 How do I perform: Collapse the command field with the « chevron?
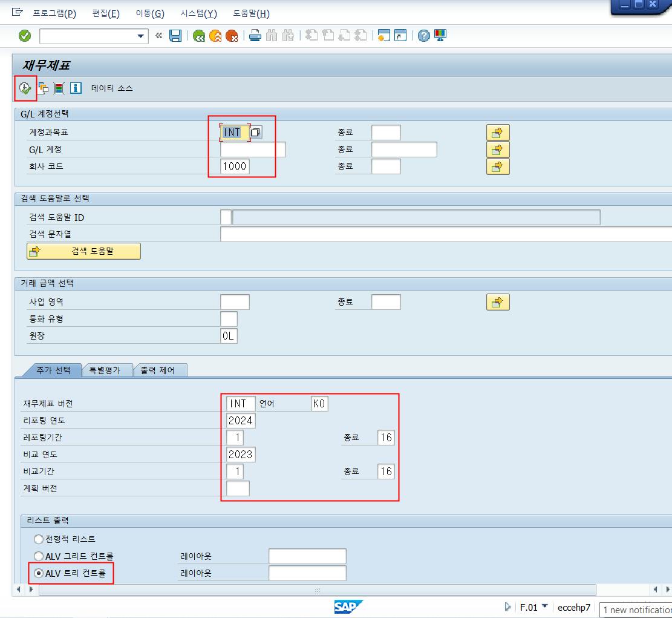[158, 36]
